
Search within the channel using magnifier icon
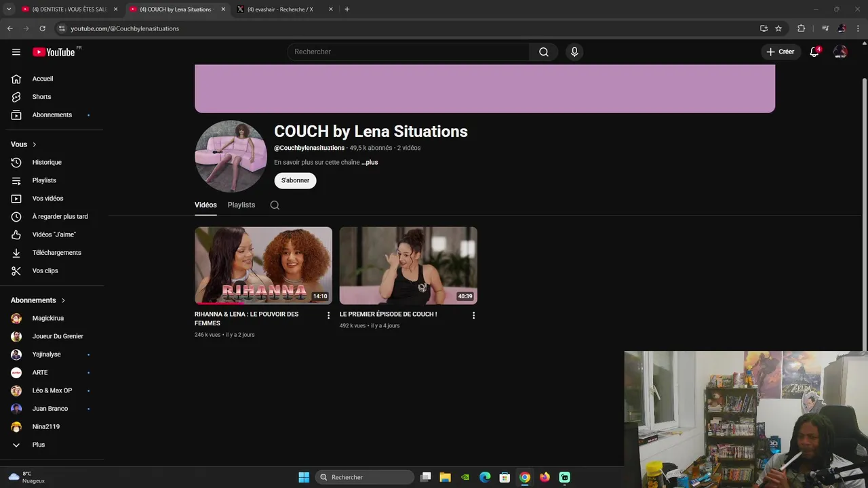tap(275, 205)
